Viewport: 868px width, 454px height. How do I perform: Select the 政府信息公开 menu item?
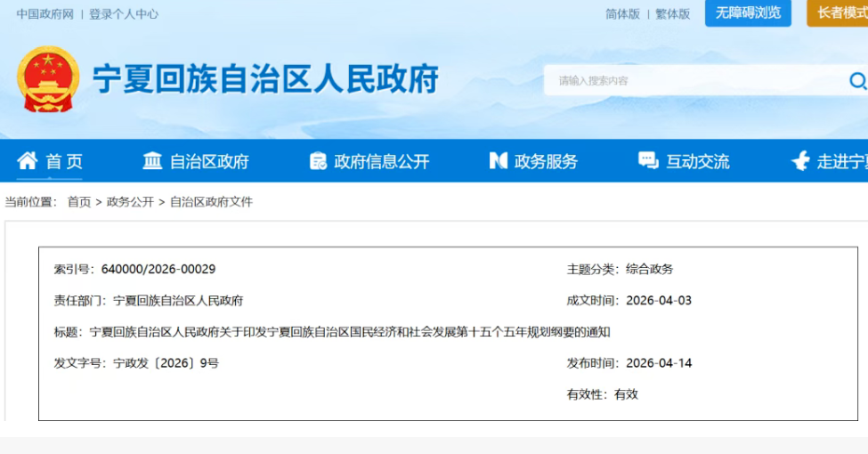pyautogui.click(x=381, y=161)
